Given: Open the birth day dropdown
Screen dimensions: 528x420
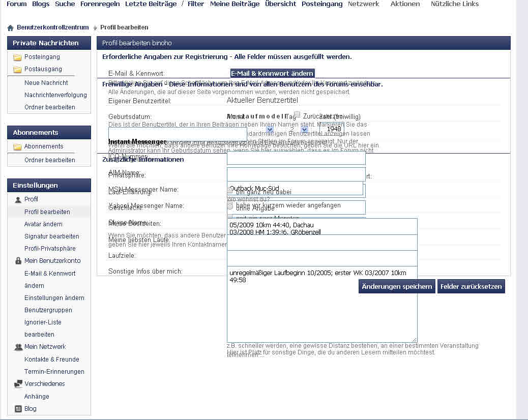Looking at the screenshot, I should (304, 130).
